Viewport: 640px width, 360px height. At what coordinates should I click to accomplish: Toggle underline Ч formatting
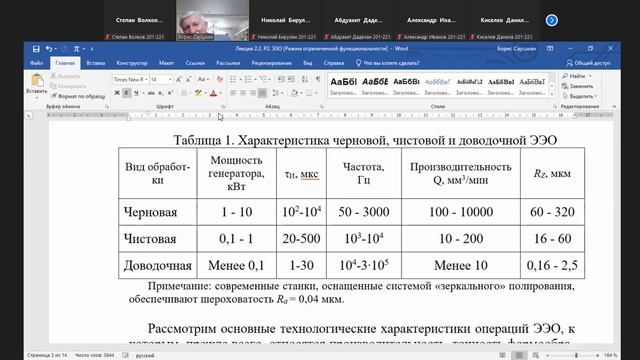point(136,93)
